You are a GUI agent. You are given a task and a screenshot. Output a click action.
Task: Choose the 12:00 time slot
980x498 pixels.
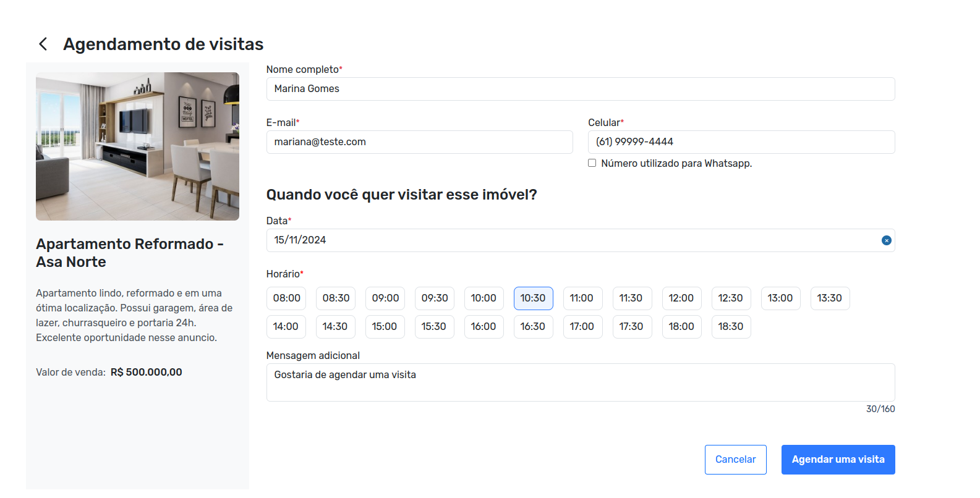[x=681, y=298]
